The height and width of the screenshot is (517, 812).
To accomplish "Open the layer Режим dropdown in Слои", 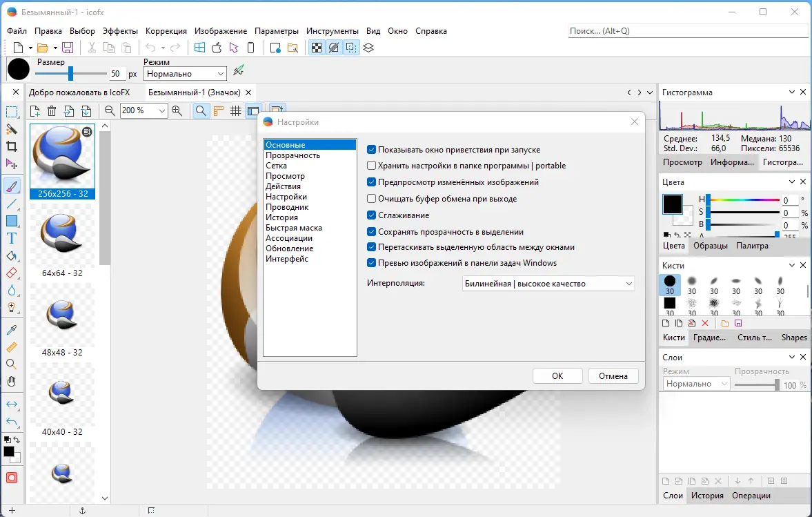I will [696, 384].
